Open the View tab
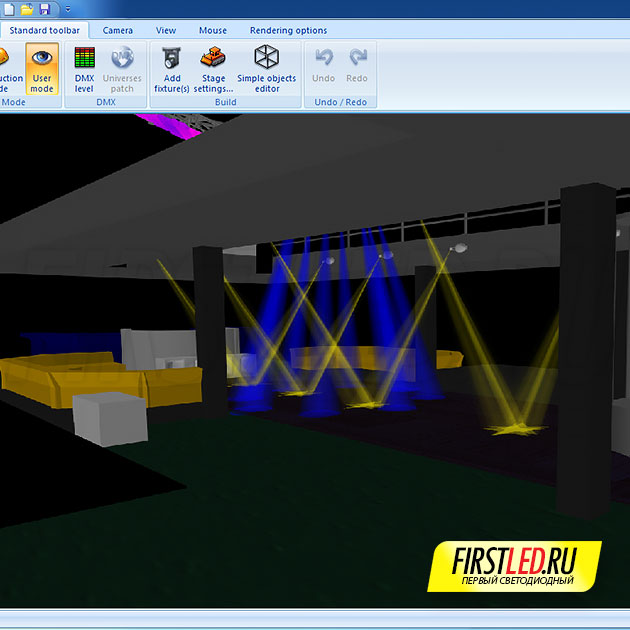Screen dimensions: 630x630 pyautogui.click(x=166, y=30)
